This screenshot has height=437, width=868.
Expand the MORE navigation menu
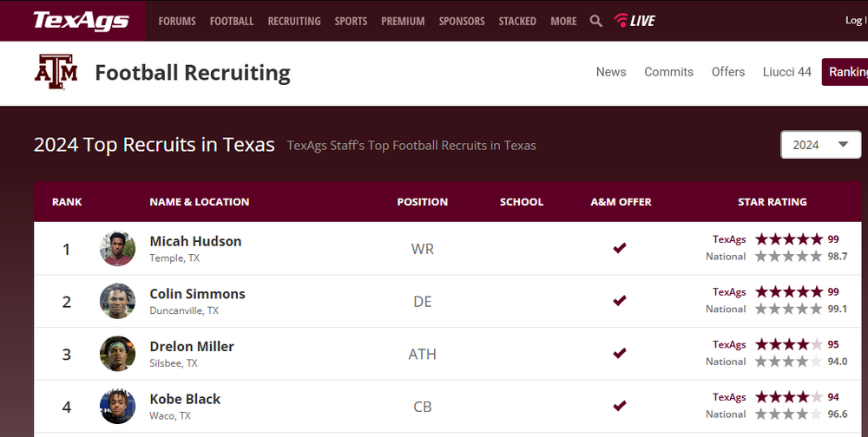pos(563,21)
